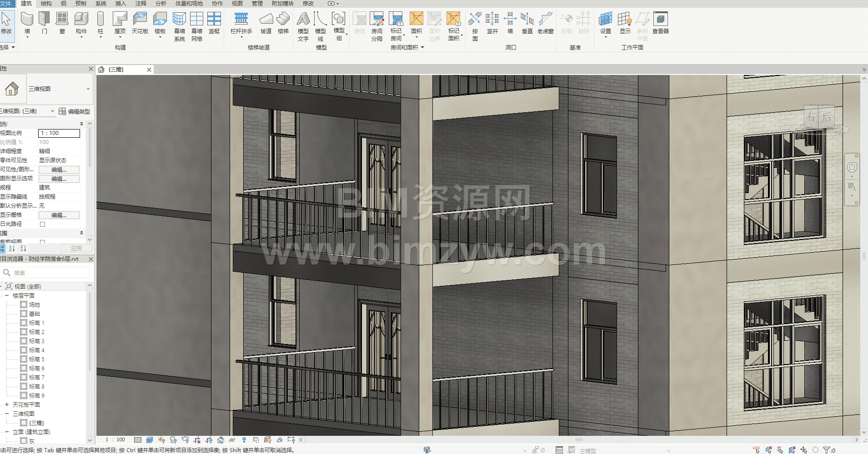This screenshot has height=454, width=868.
Task: Click the Room Separator (房间分隔) tool
Action: coord(377,26)
